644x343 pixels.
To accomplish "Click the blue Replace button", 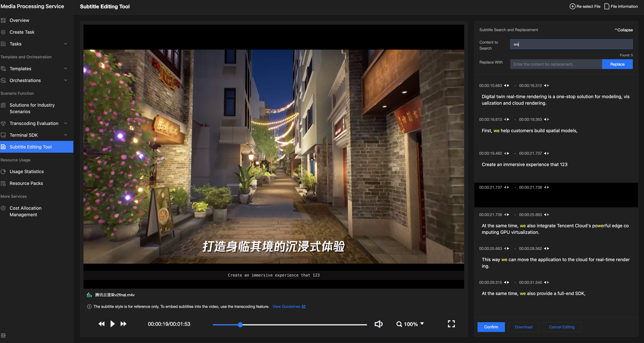I will [x=617, y=64].
